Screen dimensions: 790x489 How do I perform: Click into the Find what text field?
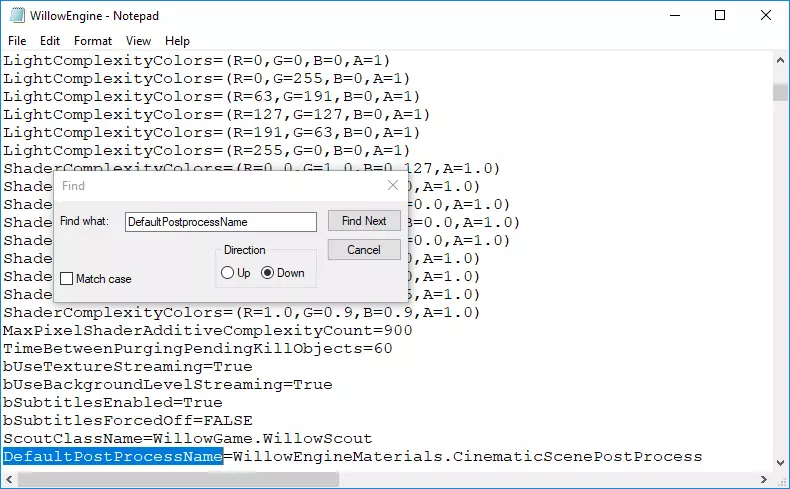pyautogui.click(x=221, y=222)
